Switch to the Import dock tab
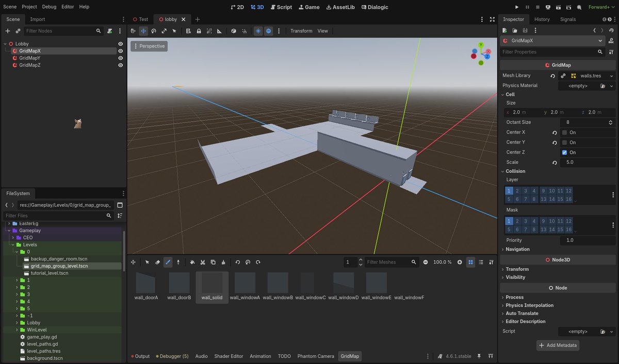Image resolution: width=619 pixels, height=364 pixels. click(x=38, y=19)
